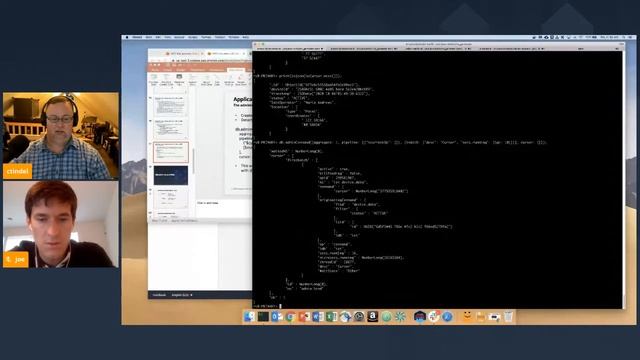Click the terminal prompt at the bottom
Image resolution: width=640 pixels, height=360 pixels.
267,306
